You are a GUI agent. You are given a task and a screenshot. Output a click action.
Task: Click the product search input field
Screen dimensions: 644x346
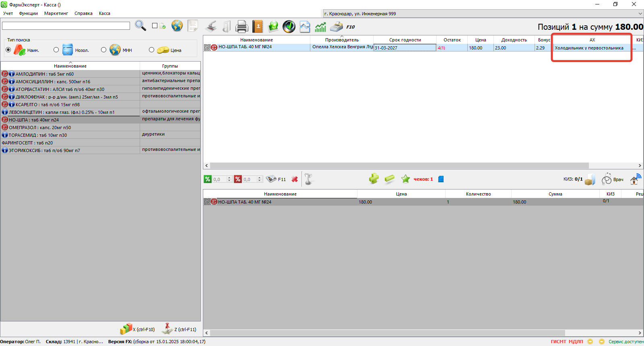66,26
